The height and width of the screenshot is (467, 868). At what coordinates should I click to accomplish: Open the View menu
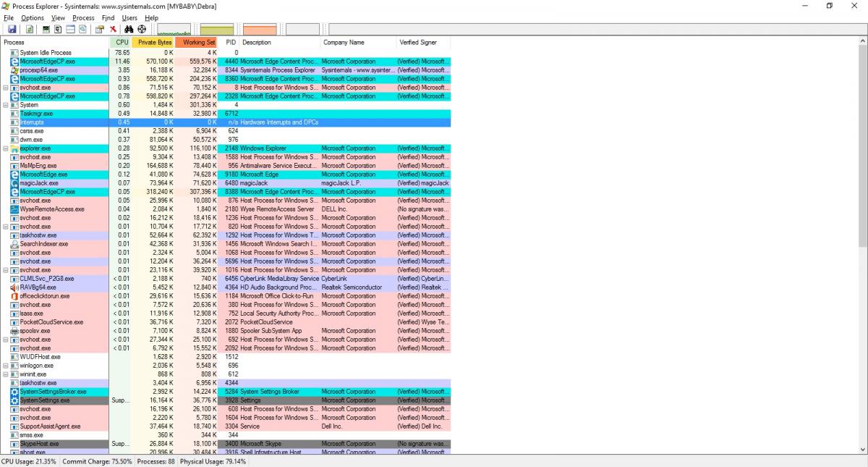(59, 17)
